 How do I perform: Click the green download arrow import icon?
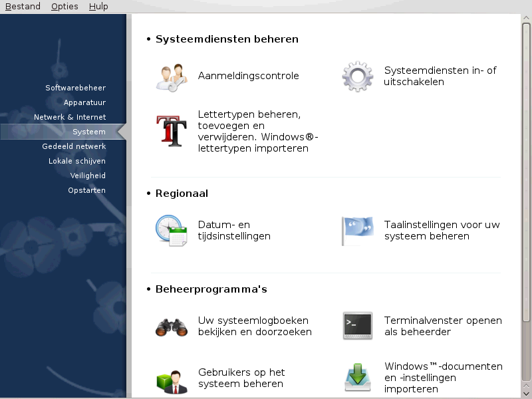coord(358,377)
